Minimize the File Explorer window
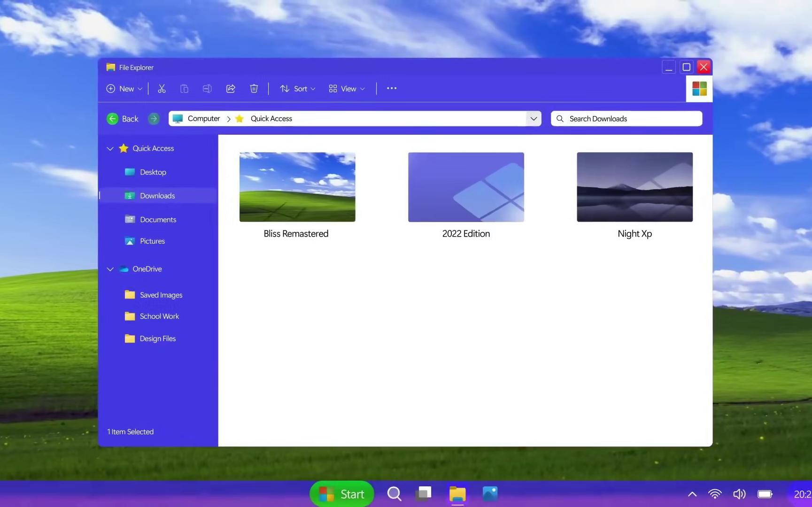This screenshot has width=812, height=507. click(x=669, y=67)
